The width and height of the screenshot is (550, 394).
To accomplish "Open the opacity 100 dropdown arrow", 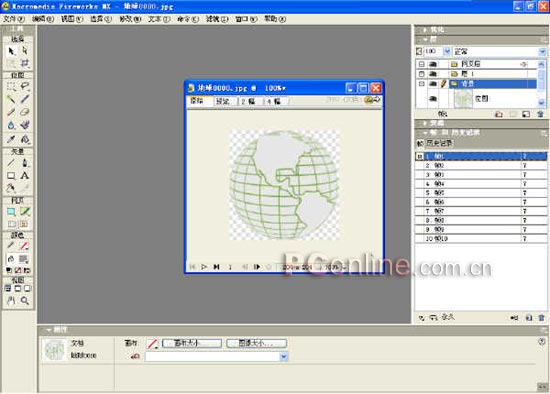I will click(x=447, y=52).
